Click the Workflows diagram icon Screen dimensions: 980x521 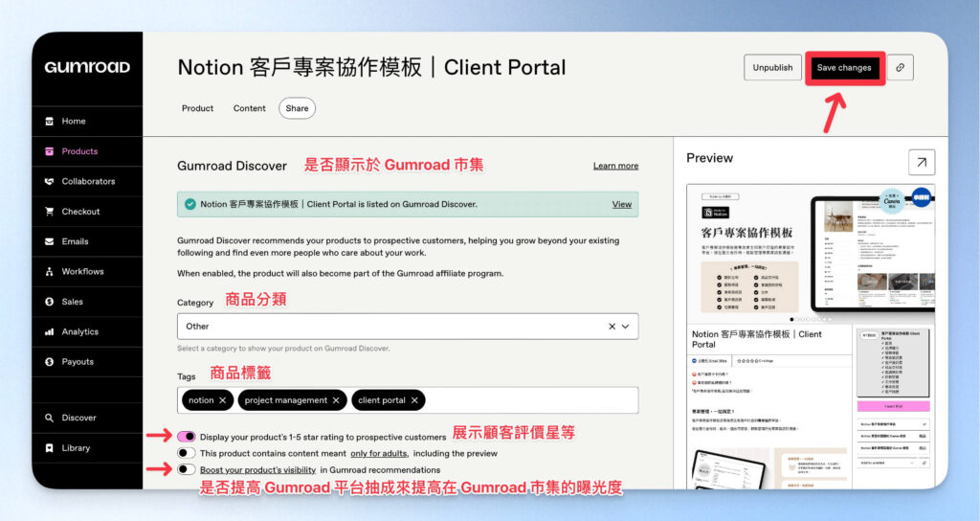pyautogui.click(x=50, y=271)
